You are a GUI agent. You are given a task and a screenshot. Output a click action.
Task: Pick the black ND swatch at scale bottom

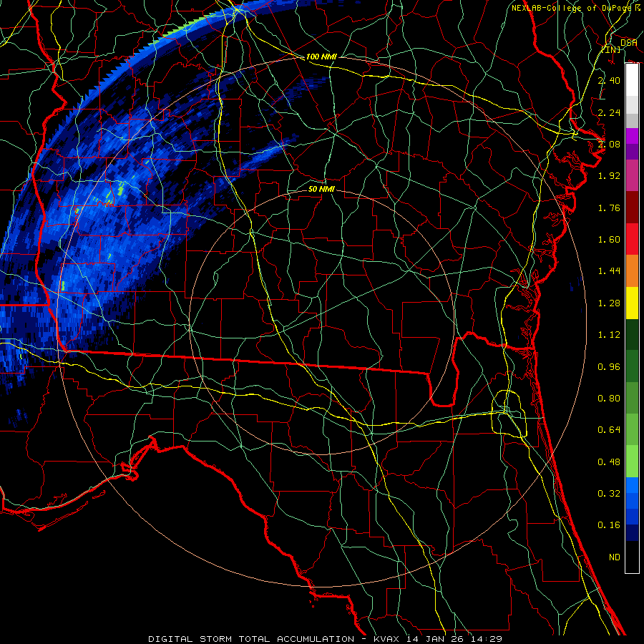click(x=632, y=557)
